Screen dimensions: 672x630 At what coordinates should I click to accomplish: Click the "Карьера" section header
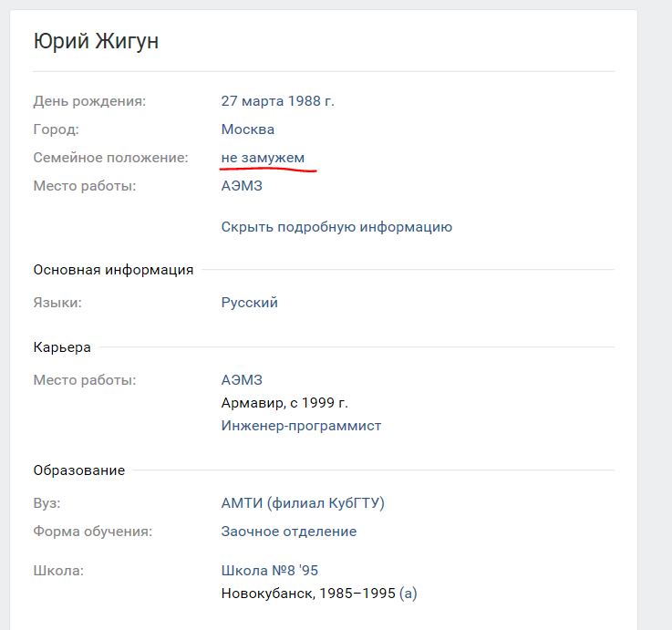[62, 347]
